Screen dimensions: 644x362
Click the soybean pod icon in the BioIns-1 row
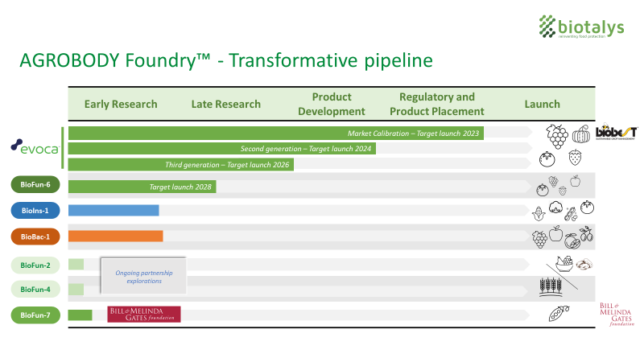coord(571,214)
